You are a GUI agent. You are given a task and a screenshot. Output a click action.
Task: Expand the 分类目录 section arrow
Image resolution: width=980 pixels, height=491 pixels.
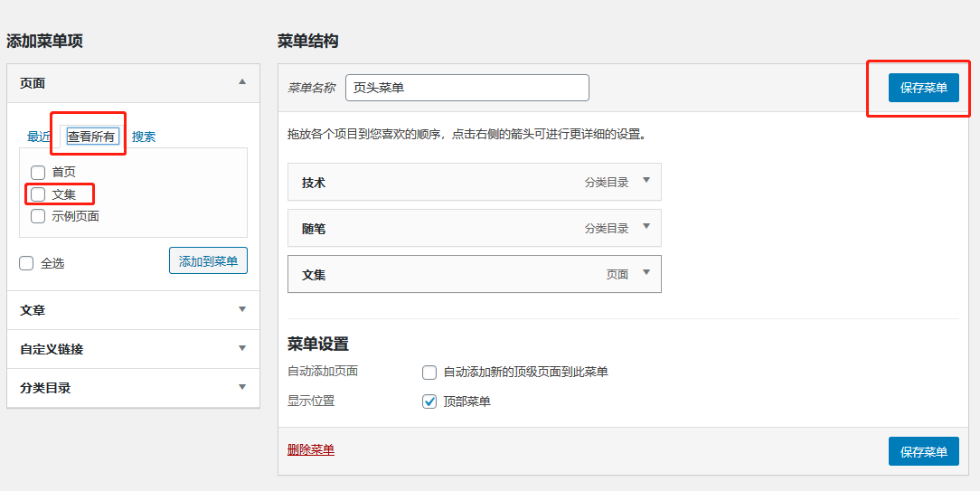[x=242, y=386]
